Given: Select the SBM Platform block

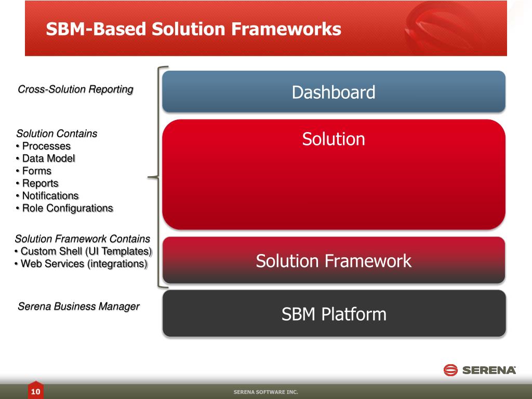Looking at the screenshot, I should coord(334,313).
